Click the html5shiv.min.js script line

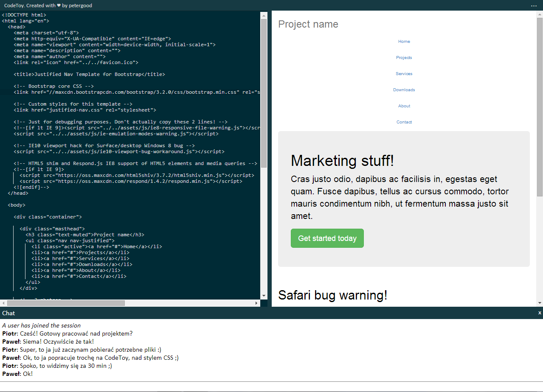(x=137, y=175)
